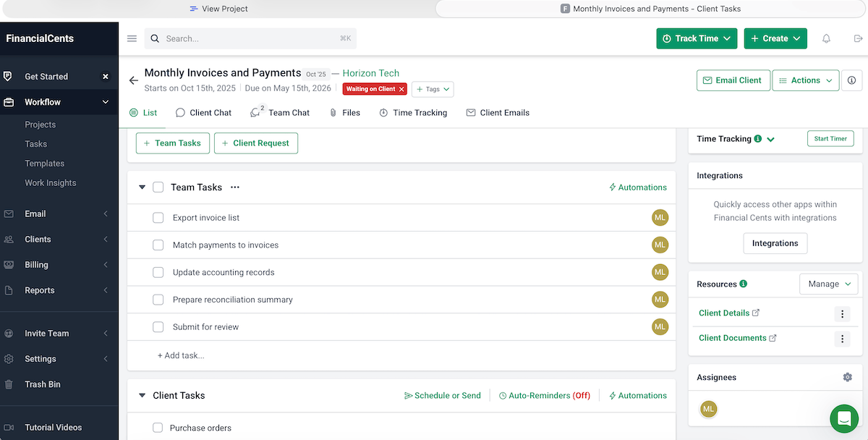868x440 pixels.
Task: Click the Add task field under Team Tasks
Action: click(181, 355)
